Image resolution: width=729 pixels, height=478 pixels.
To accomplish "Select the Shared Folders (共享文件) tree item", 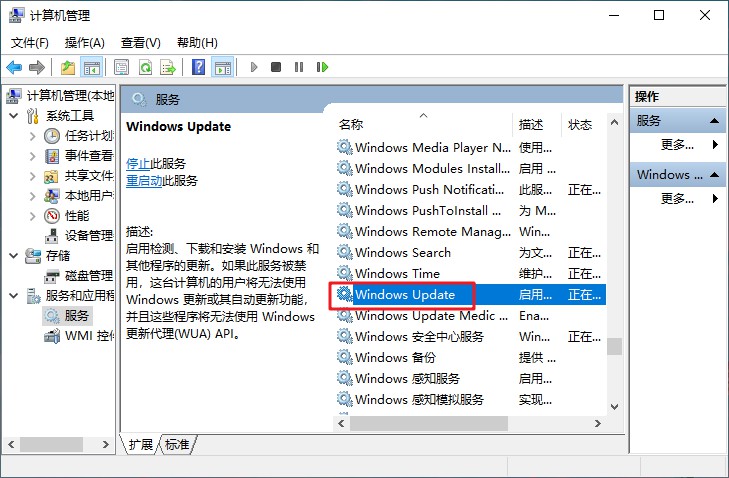I will (79, 176).
